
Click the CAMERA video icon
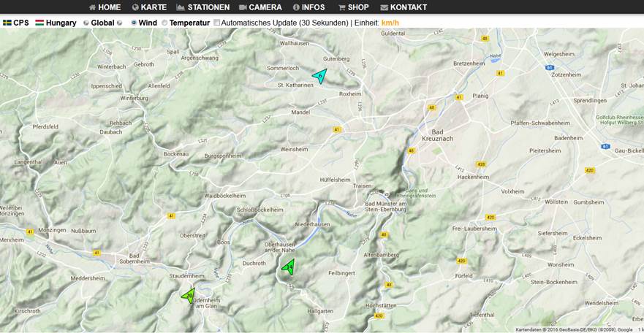tap(243, 7)
